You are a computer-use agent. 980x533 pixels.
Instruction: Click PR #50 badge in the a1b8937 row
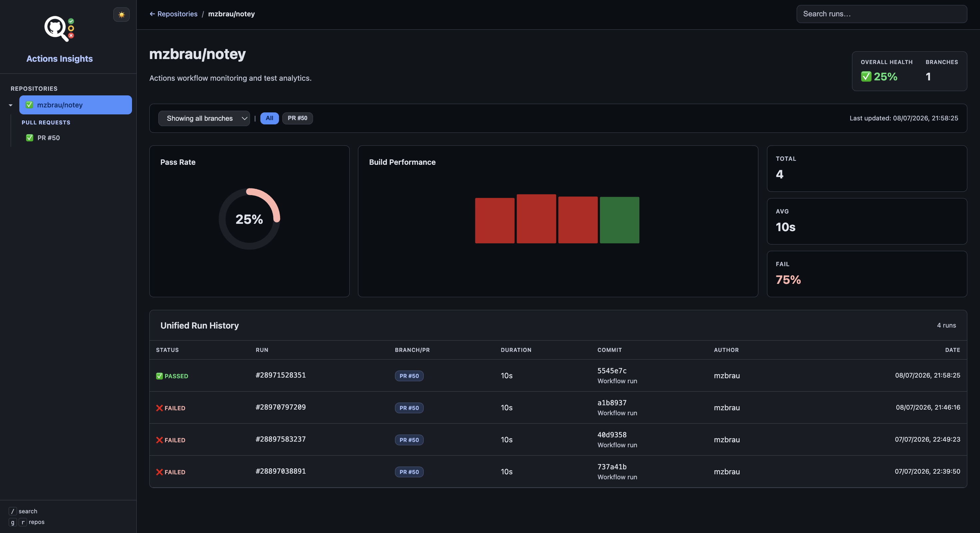point(409,408)
